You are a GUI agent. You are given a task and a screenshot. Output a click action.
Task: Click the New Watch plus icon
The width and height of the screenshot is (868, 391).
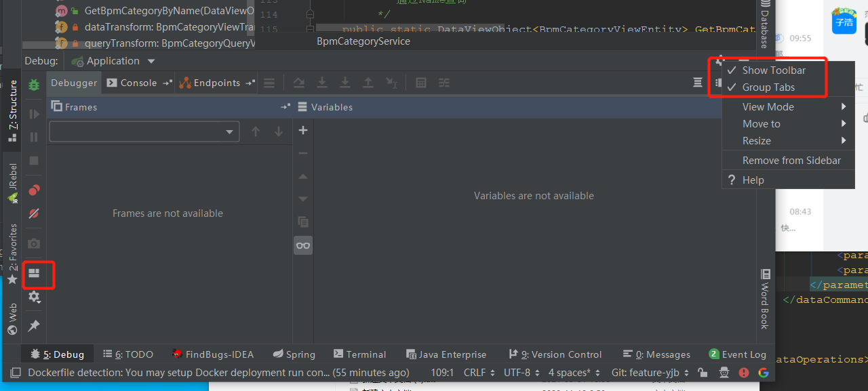pos(303,130)
